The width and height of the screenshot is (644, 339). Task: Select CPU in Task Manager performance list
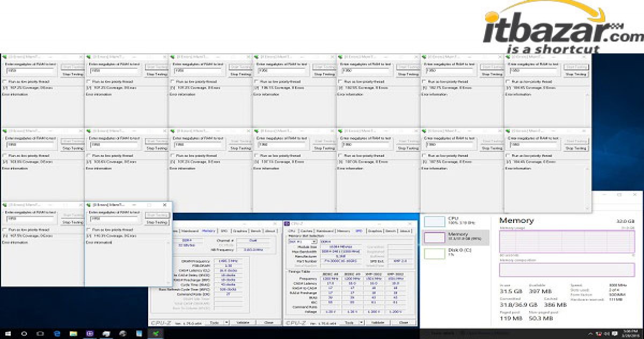pos(456,220)
